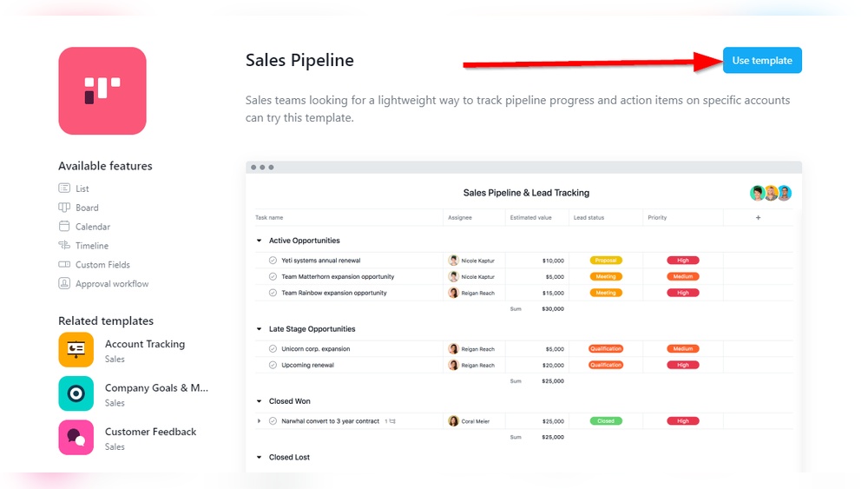
Task: Click the Sales Pipeline heading
Action: tap(299, 60)
